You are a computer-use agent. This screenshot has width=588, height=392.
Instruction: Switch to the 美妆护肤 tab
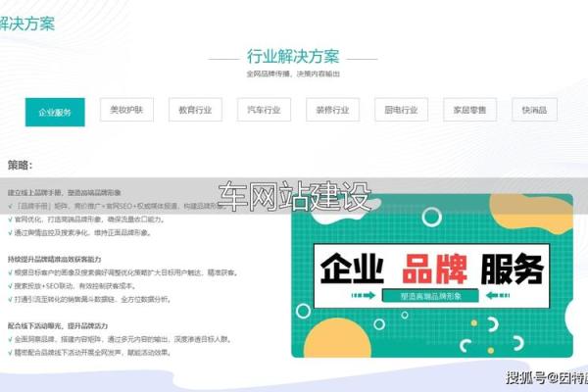coord(126,111)
